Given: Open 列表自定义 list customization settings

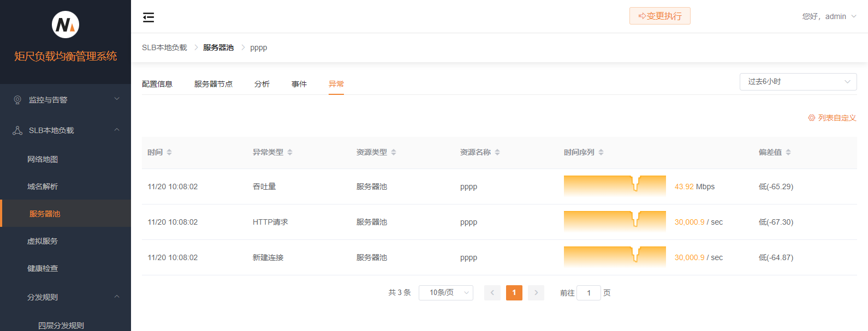Looking at the screenshot, I should tap(832, 118).
